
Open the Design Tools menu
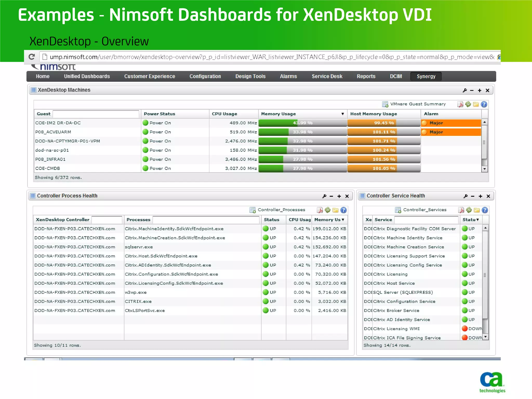pyautogui.click(x=250, y=76)
